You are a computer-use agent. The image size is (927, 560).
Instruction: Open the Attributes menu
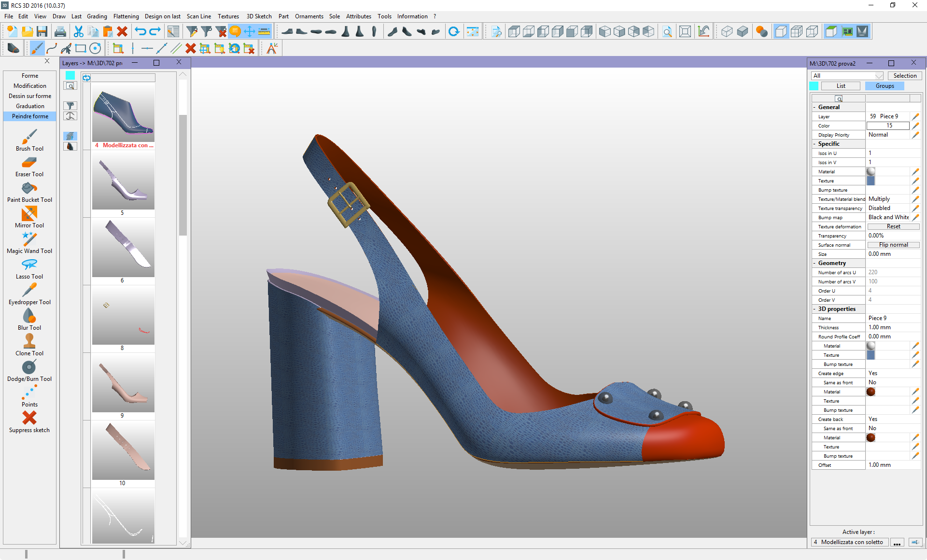[359, 16]
